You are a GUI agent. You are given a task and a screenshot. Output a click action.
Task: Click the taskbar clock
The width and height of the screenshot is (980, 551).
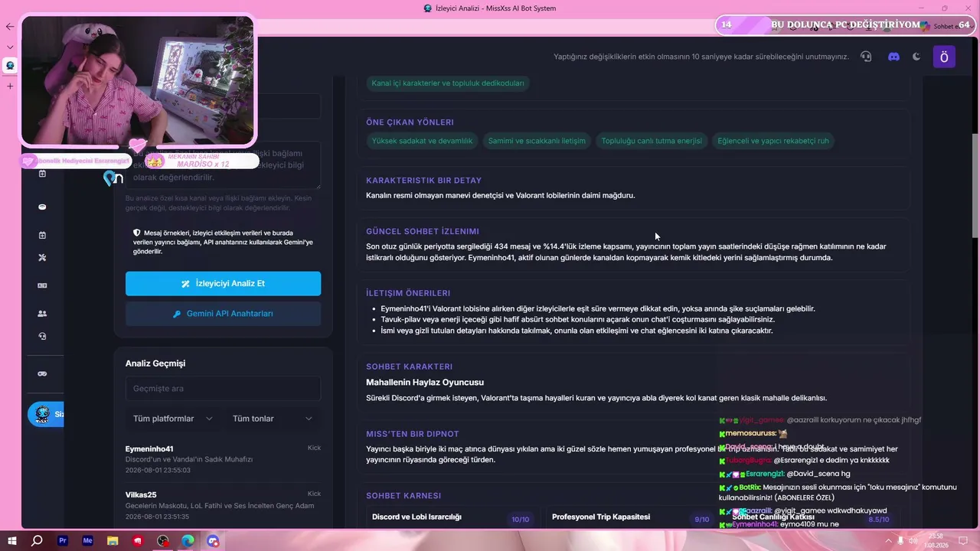(x=938, y=541)
